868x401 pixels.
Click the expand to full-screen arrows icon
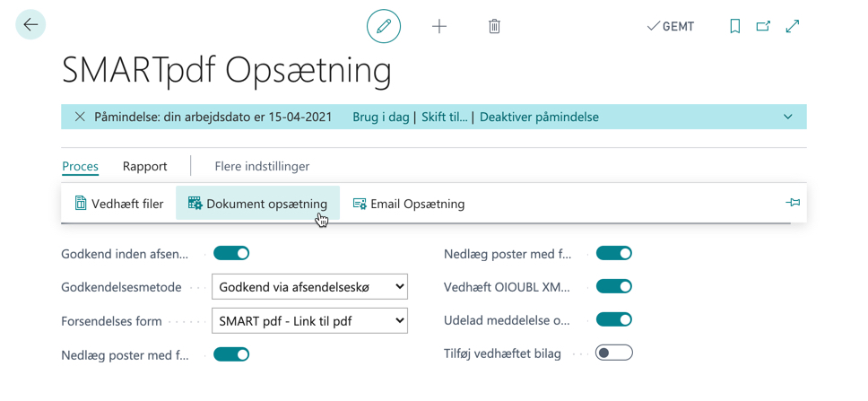click(793, 26)
